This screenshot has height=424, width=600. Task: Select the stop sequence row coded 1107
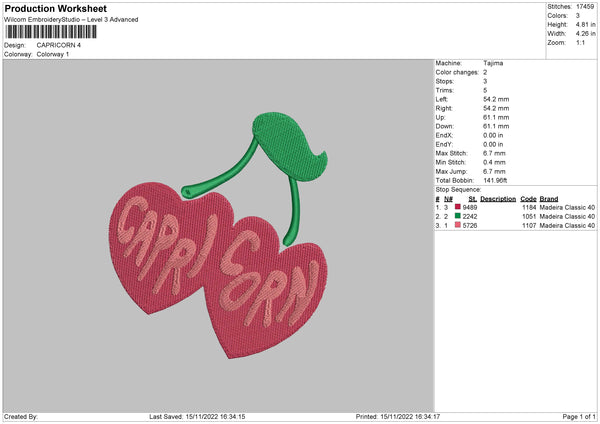[515, 226]
